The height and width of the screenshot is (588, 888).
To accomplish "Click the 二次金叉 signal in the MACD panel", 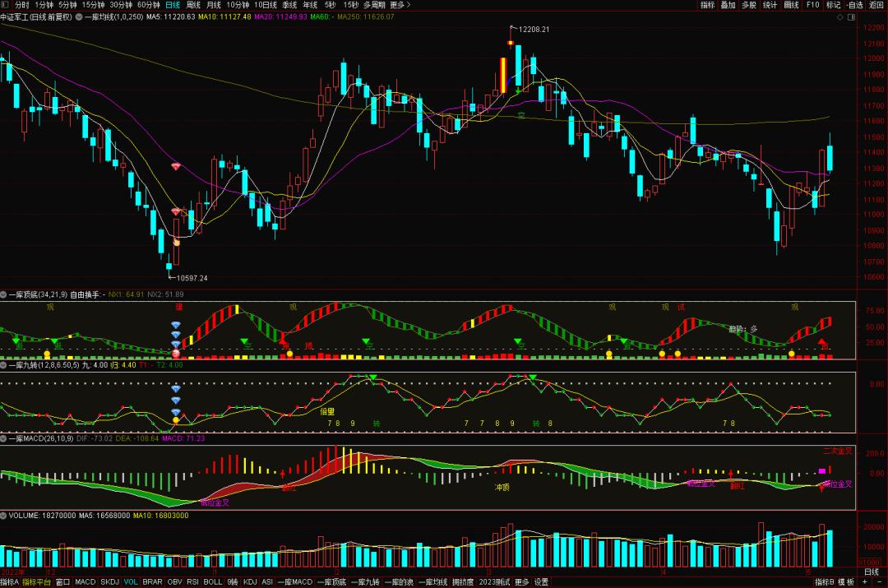I will (x=838, y=451).
